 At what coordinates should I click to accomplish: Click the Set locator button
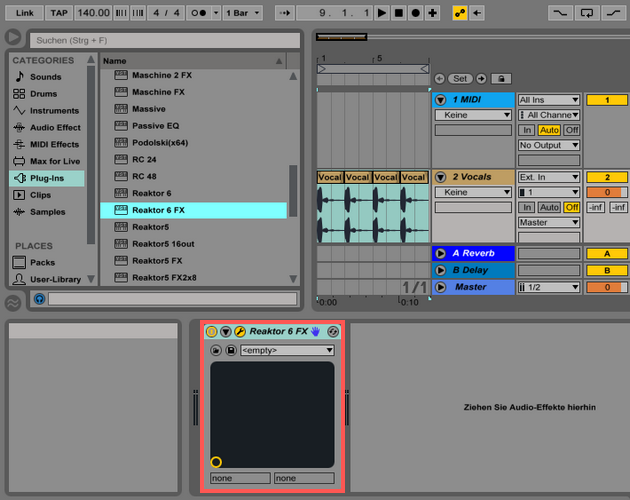click(460, 79)
